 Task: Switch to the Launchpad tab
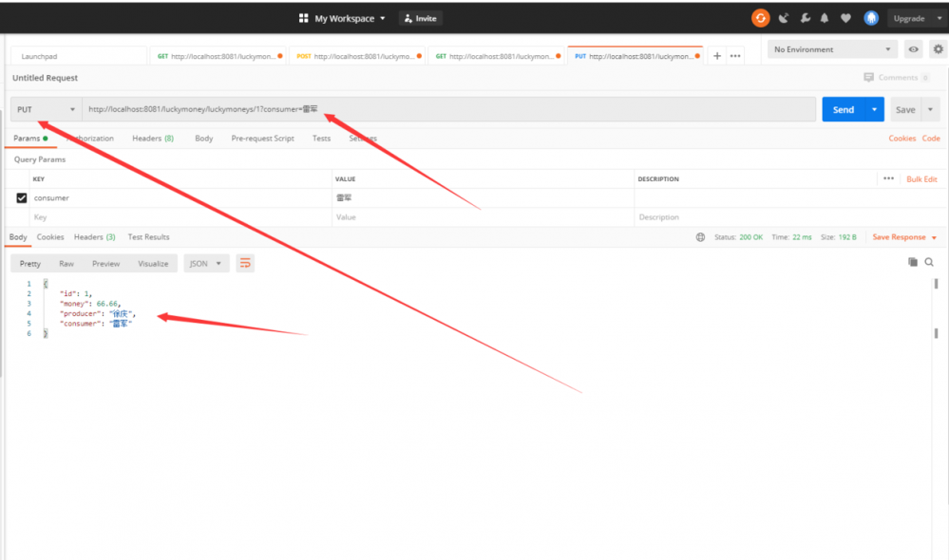tap(79, 56)
